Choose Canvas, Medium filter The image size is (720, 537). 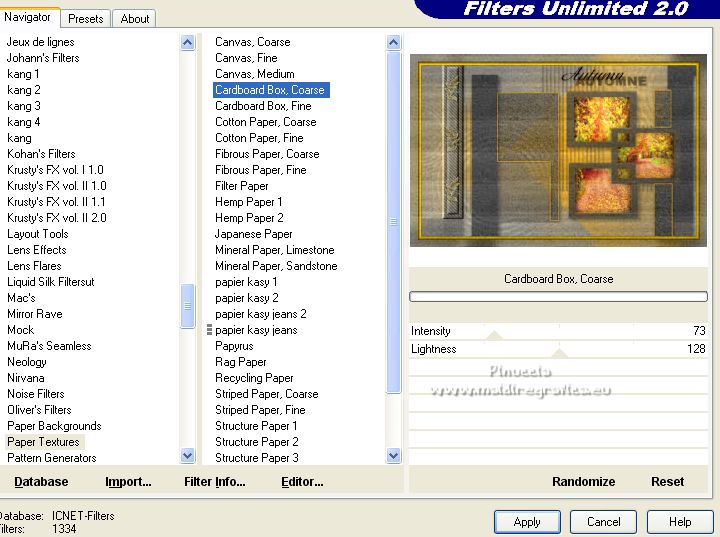(x=255, y=74)
